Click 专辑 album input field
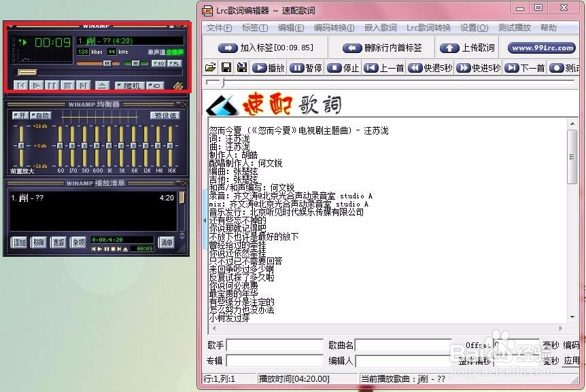 tap(275, 361)
